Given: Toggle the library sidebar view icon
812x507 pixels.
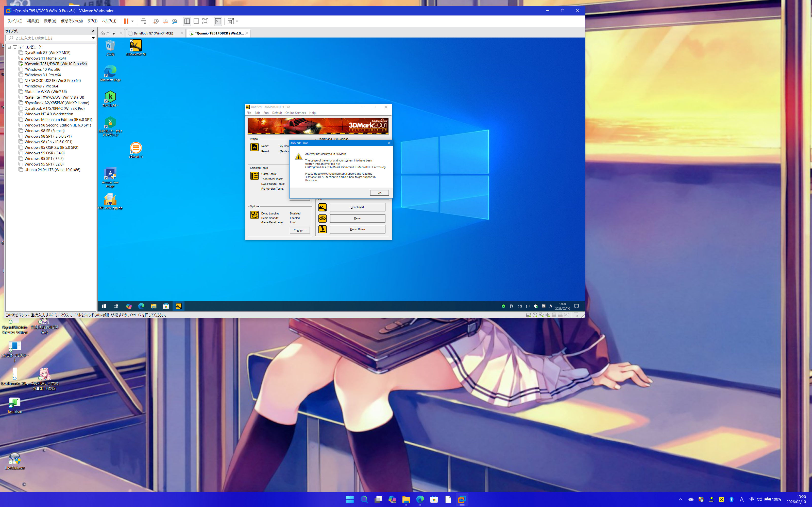Looking at the screenshot, I should click(187, 21).
